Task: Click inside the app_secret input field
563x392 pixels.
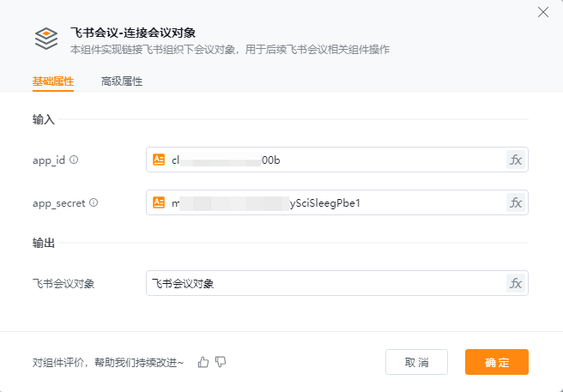Action: click(x=412, y=203)
